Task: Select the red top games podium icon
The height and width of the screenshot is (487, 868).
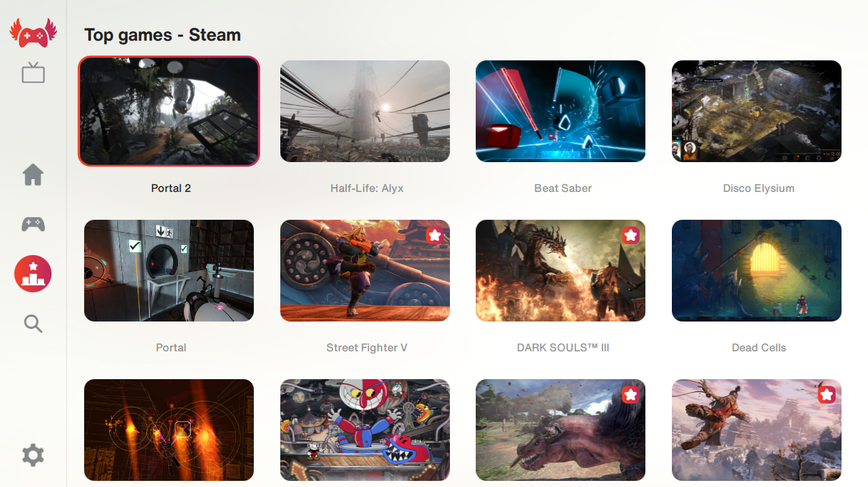Action: pos(33,274)
